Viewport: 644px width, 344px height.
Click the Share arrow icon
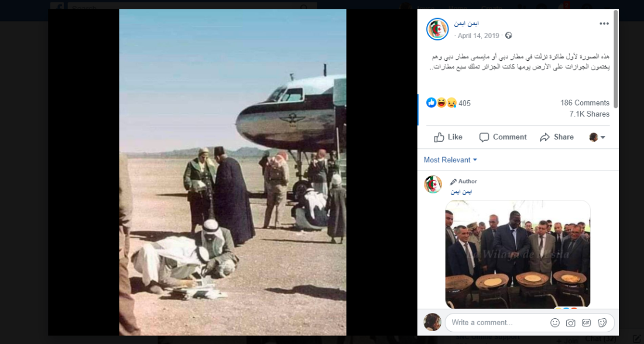544,137
